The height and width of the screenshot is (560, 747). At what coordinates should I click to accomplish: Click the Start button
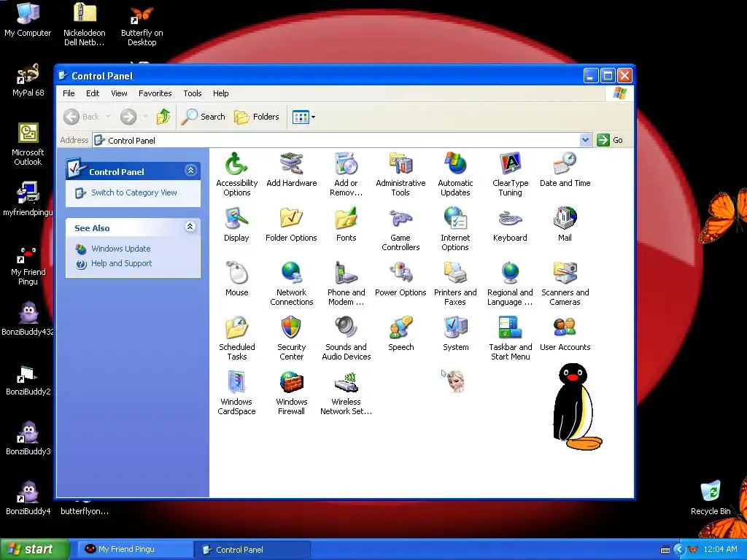(x=34, y=549)
